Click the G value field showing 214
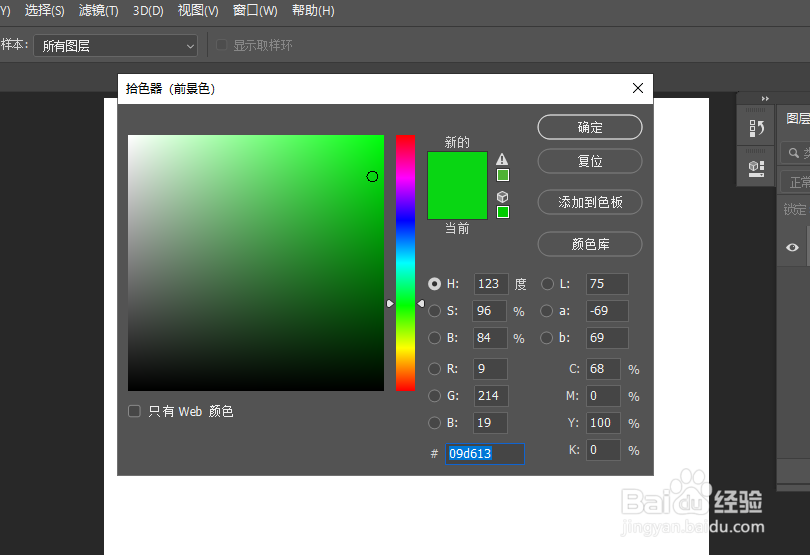The image size is (810, 555). (x=491, y=395)
